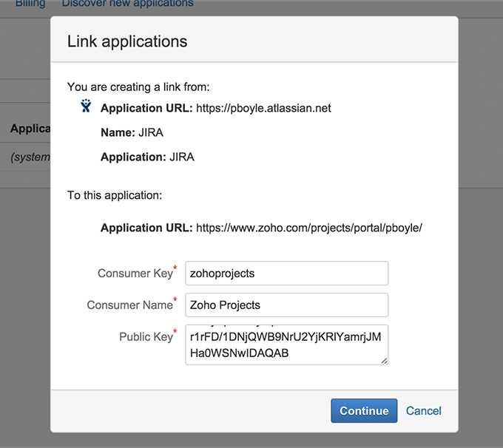Click inside the Public Key text area
This screenshot has width=503, height=448.
(286, 345)
